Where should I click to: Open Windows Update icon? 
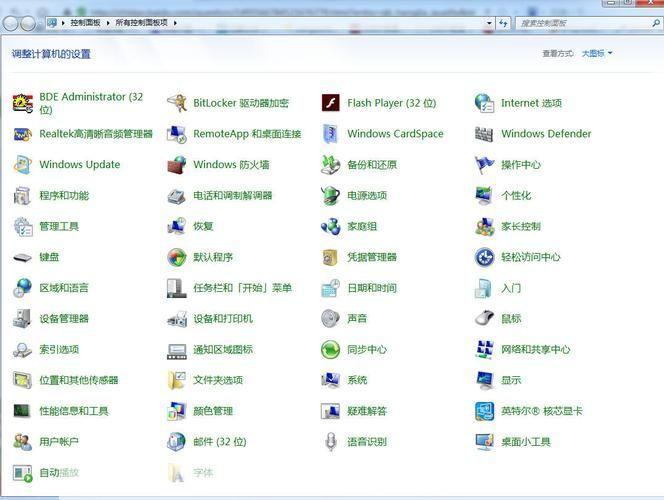(x=22, y=165)
